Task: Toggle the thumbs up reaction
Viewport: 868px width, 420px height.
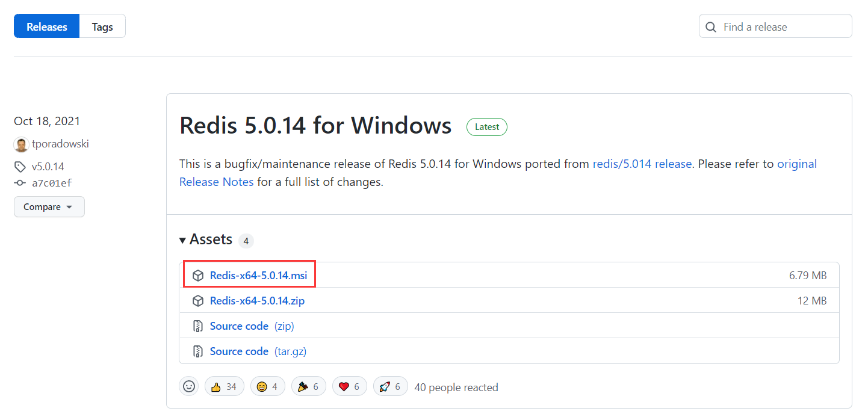Action: tap(224, 386)
